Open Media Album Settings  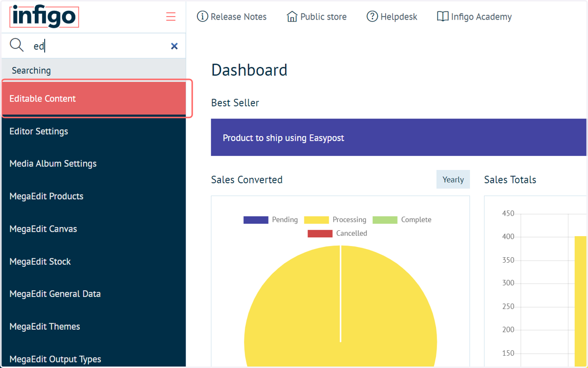(94, 164)
